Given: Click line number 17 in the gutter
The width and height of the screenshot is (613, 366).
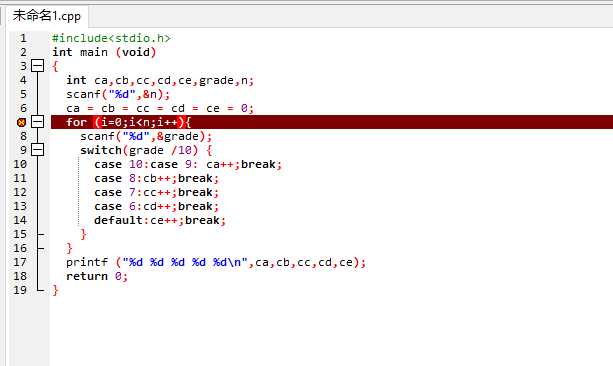Looking at the screenshot, I should pyautogui.click(x=20, y=262).
